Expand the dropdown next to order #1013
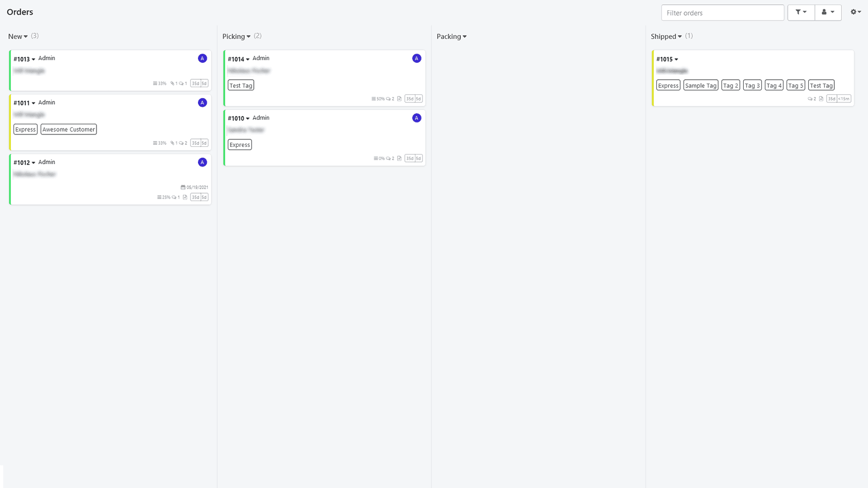The image size is (868, 488). point(33,59)
